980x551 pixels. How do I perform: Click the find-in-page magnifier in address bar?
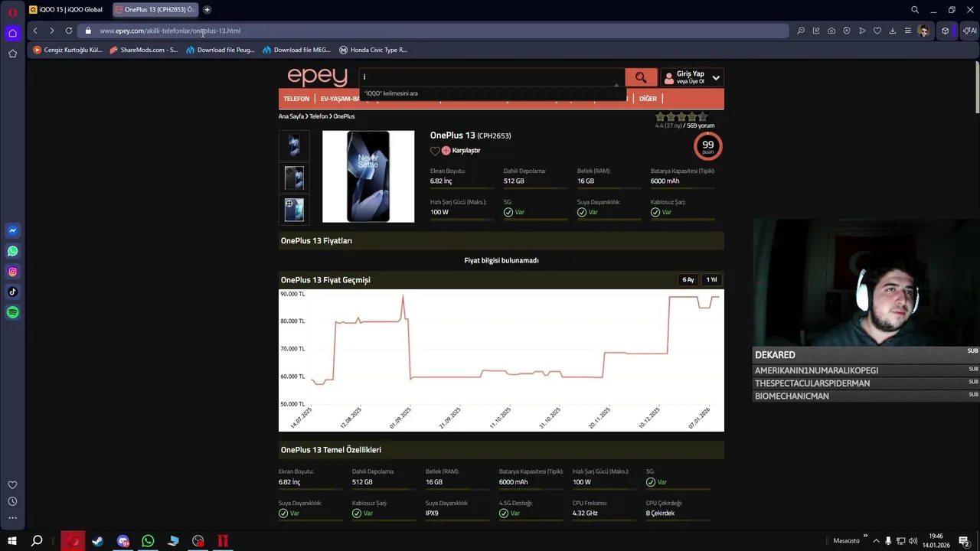[801, 31]
